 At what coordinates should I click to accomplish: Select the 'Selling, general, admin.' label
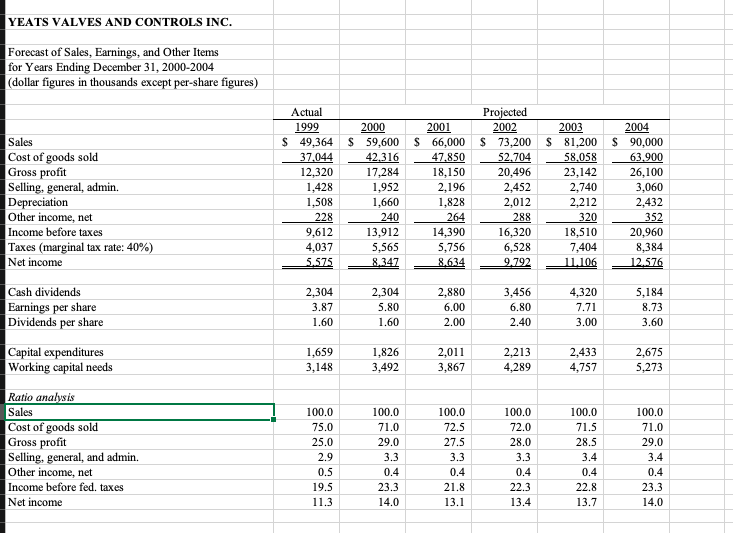pos(64,187)
